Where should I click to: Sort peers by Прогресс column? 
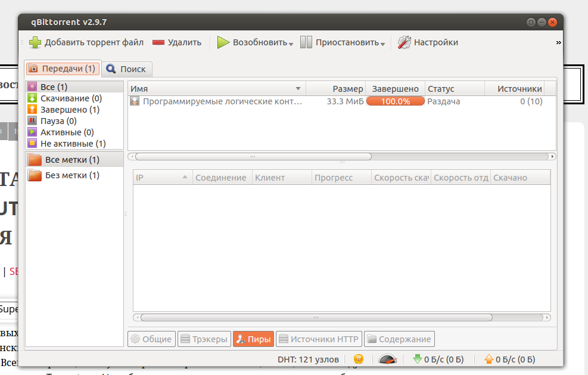point(341,178)
